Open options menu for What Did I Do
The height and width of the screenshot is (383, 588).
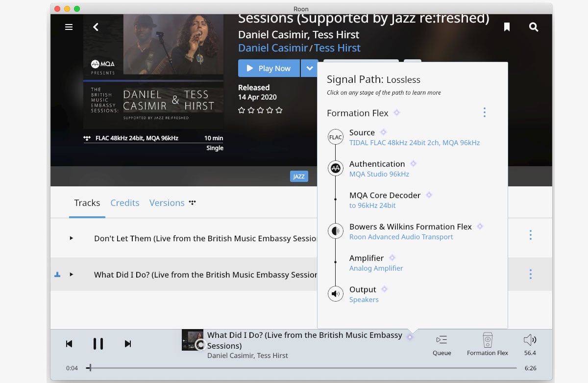coord(531,274)
